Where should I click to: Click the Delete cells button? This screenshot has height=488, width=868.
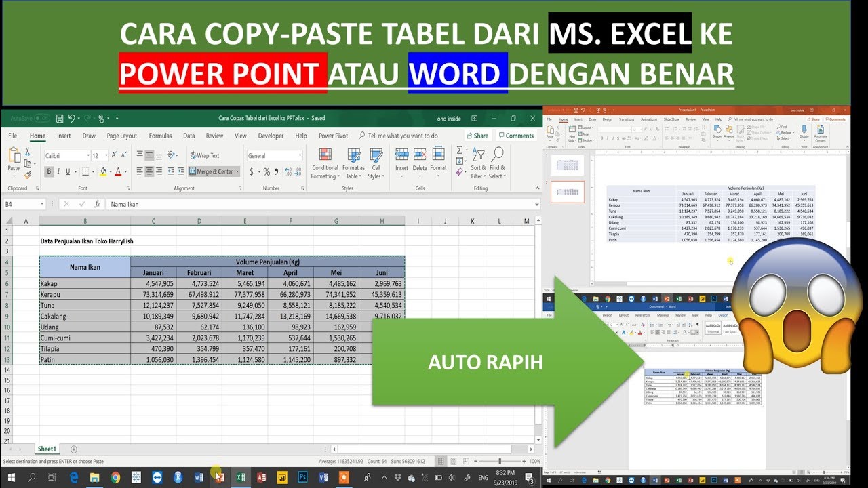point(420,161)
